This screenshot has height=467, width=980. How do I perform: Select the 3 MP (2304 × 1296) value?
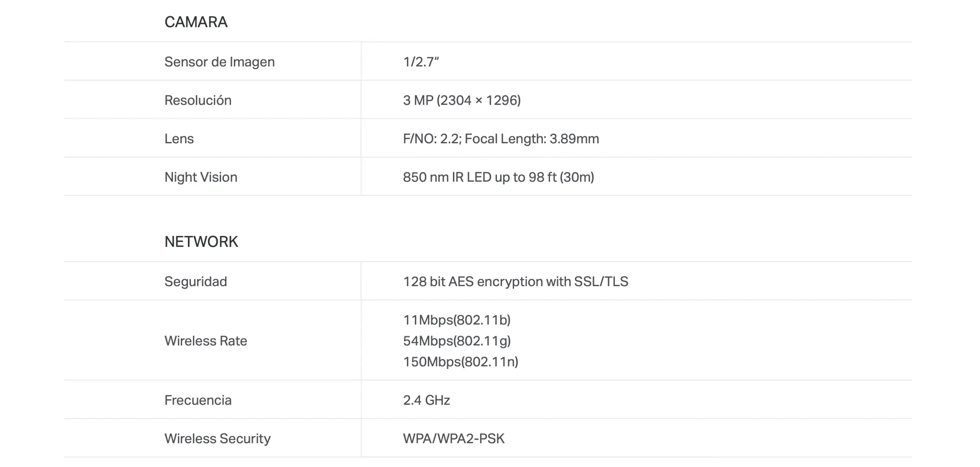462,100
